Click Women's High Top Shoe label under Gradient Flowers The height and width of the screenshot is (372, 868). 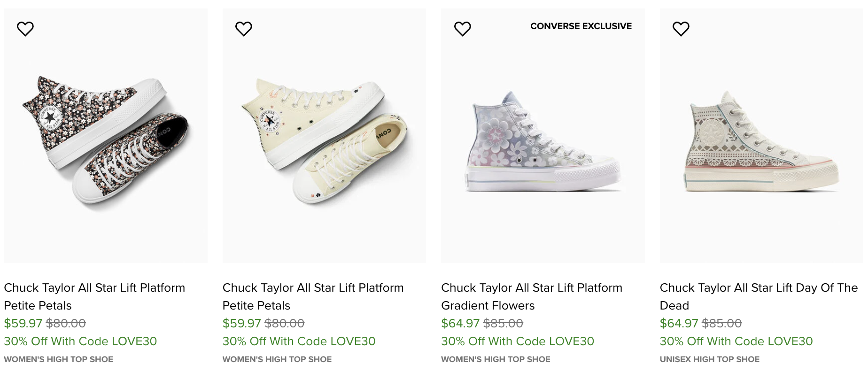pyautogui.click(x=496, y=359)
